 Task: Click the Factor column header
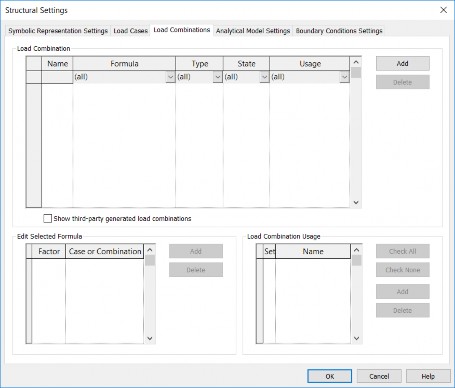click(x=49, y=251)
